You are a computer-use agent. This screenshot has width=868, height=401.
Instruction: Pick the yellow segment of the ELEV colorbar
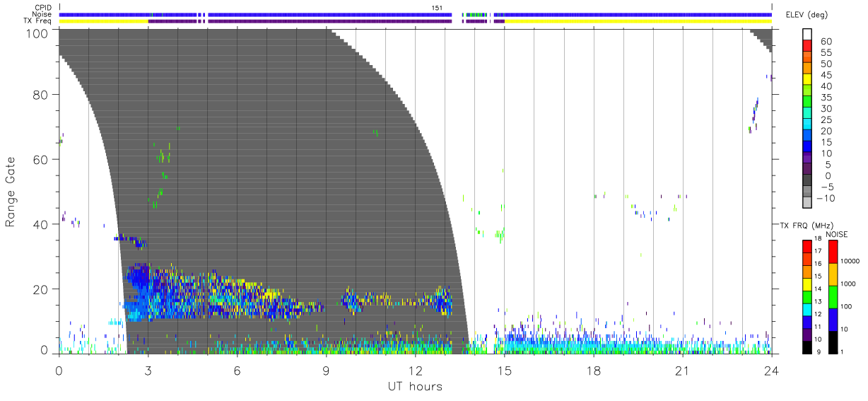tap(807, 81)
